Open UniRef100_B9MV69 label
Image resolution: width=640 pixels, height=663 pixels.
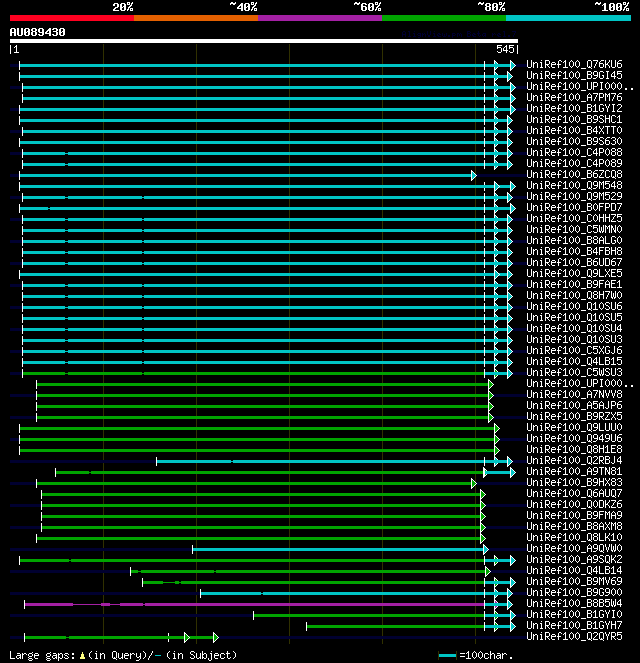pyautogui.click(x=574, y=581)
